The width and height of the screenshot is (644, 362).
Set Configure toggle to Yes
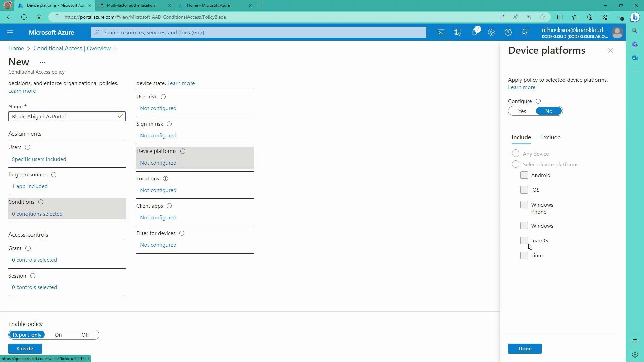point(522,111)
